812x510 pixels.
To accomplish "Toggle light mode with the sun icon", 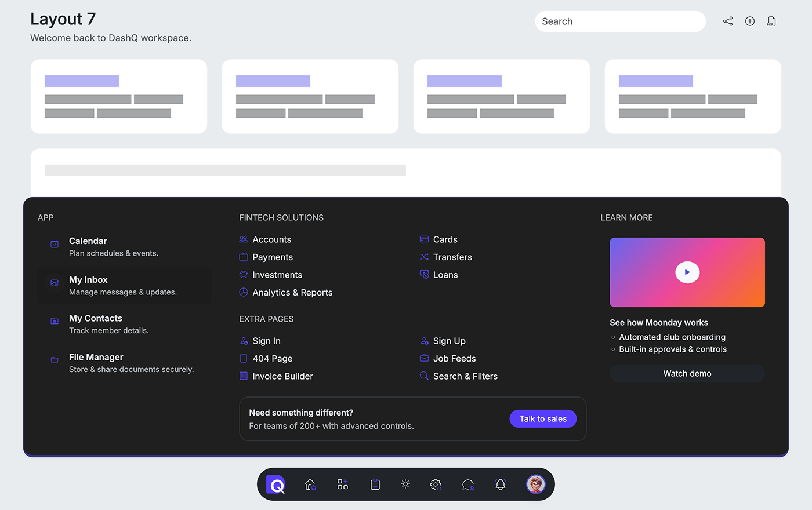I will [405, 484].
